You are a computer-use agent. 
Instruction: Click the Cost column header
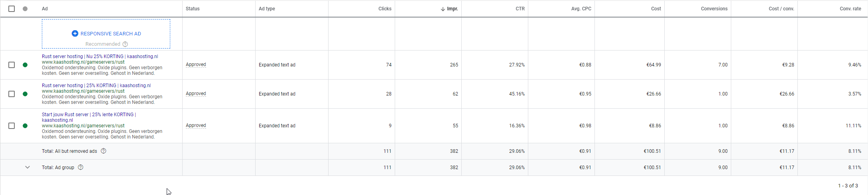pos(656,9)
